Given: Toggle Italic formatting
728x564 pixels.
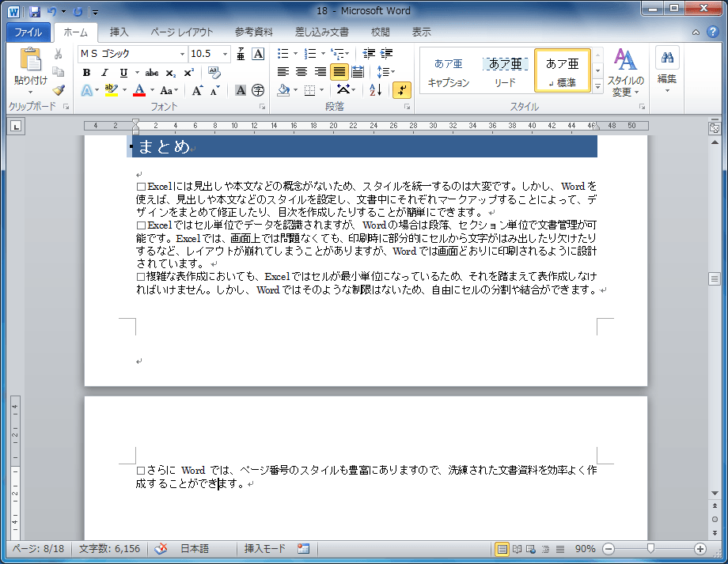Looking at the screenshot, I should point(105,73).
